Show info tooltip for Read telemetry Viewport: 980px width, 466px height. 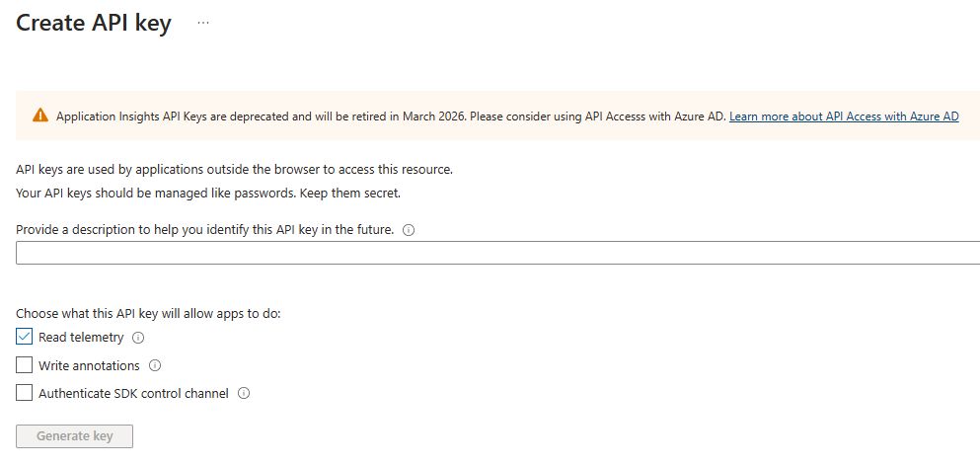point(138,338)
